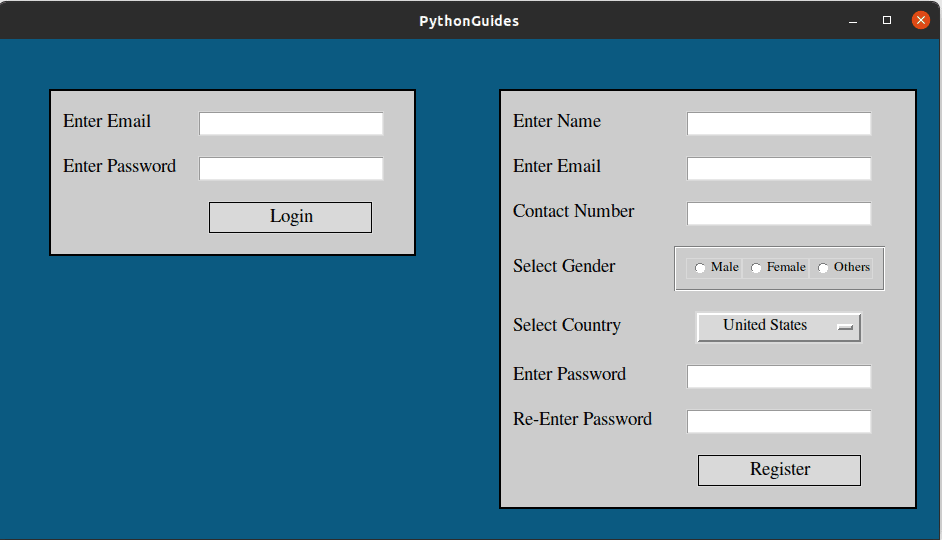Click the registration Enter Password input field
The image size is (942, 540).
pyautogui.click(x=778, y=376)
